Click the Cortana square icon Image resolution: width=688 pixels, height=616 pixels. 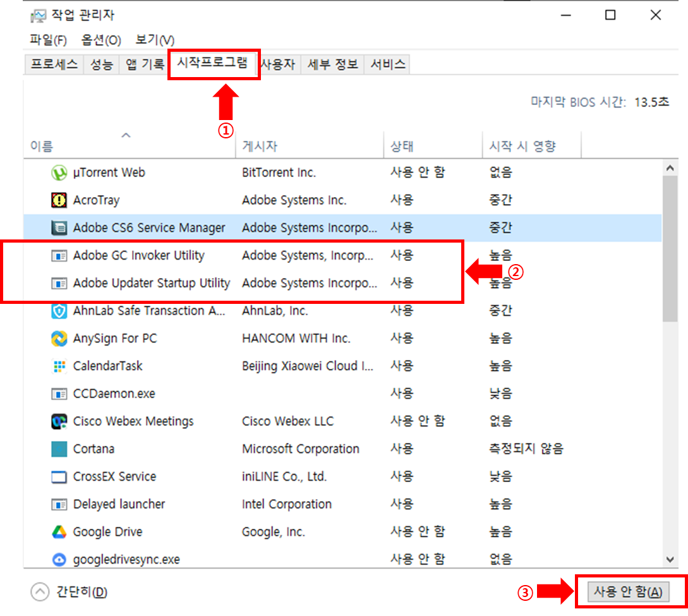pyautogui.click(x=59, y=449)
